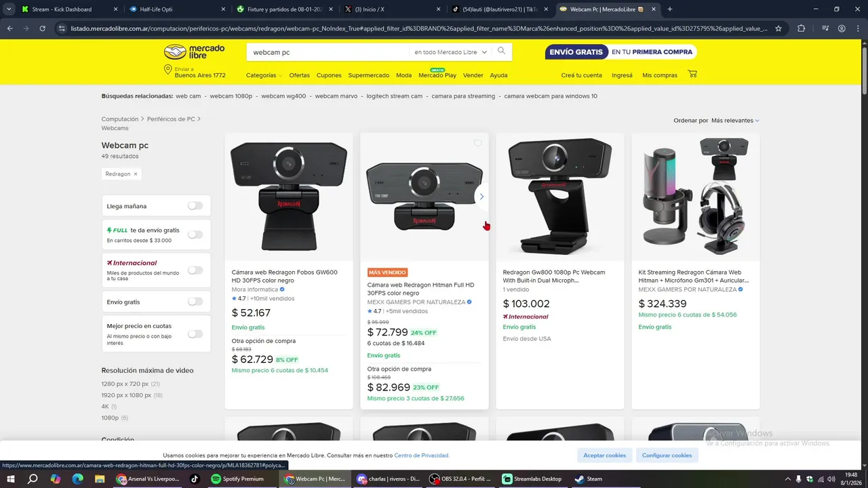Screen dimensions: 868x488
Task: Bookmark this page with star icon
Action: coord(778,28)
